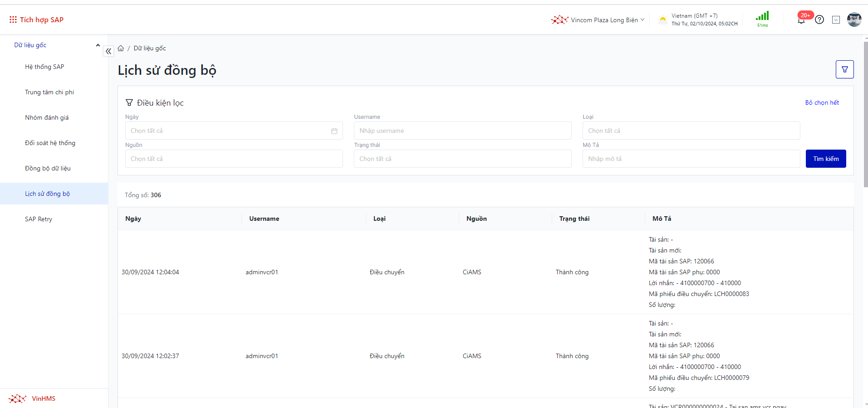Open the Loại filter dropdown

[x=691, y=131]
